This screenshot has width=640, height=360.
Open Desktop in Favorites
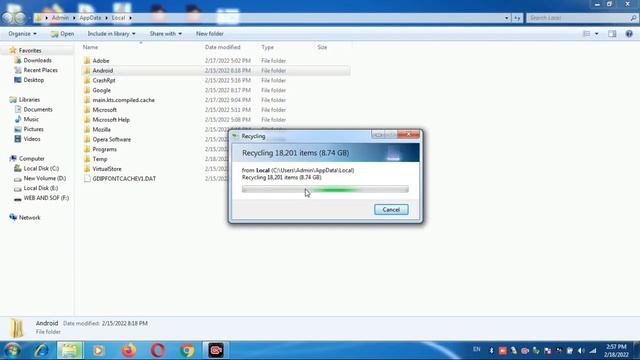[33, 80]
